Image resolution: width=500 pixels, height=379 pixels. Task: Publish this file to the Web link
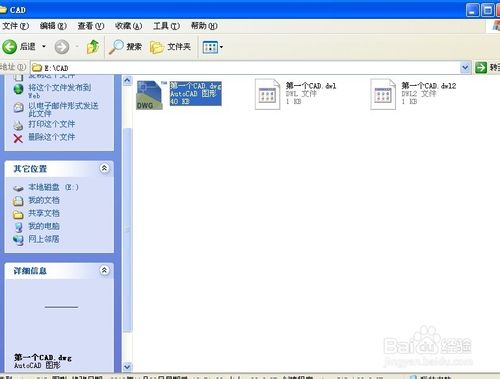(x=59, y=91)
